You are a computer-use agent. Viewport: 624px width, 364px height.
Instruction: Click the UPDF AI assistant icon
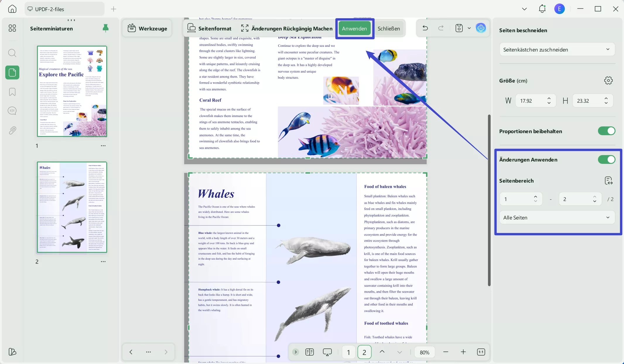click(x=481, y=28)
